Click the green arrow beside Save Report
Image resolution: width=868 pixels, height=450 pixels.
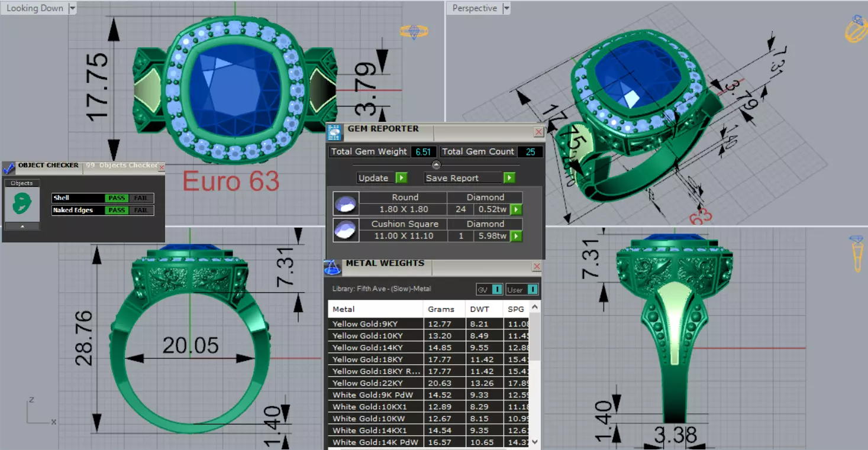coord(509,178)
